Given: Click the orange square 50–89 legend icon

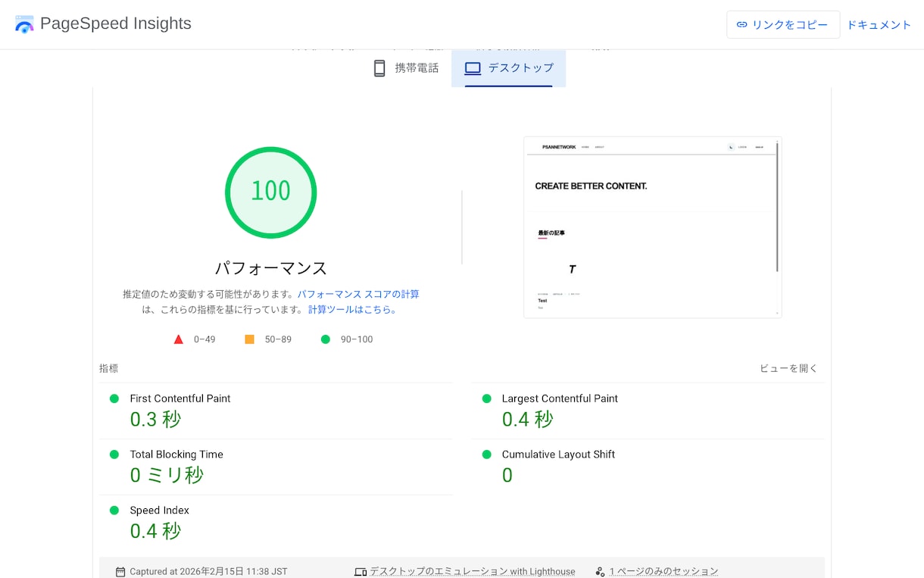Looking at the screenshot, I should tap(249, 339).
